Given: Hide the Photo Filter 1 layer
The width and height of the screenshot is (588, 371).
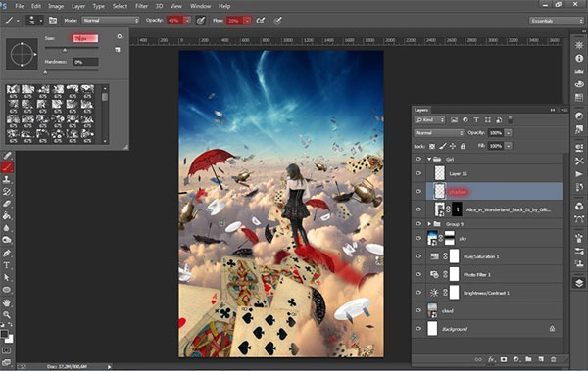Looking at the screenshot, I should 418,274.
